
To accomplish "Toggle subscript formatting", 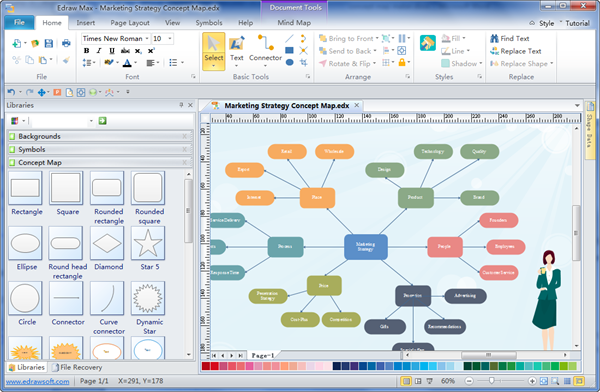I will [138, 51].
